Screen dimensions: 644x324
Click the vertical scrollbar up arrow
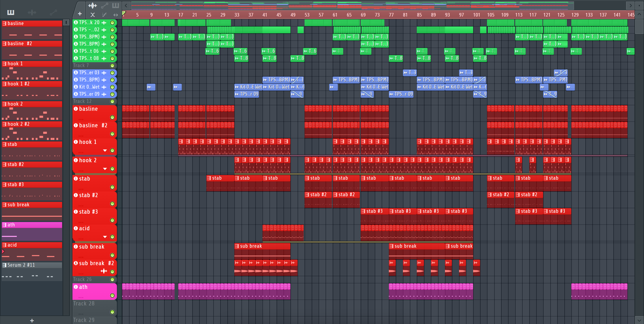639,14
